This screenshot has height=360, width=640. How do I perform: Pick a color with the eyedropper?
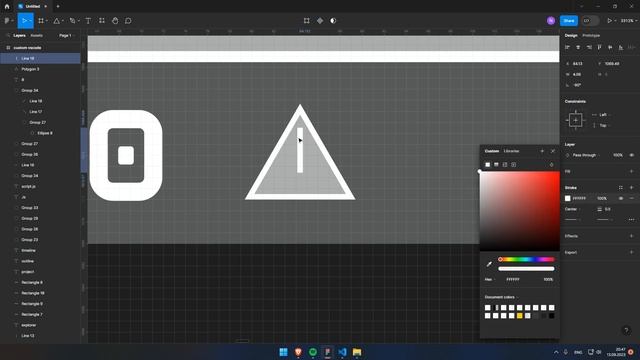tap(489, 264)
